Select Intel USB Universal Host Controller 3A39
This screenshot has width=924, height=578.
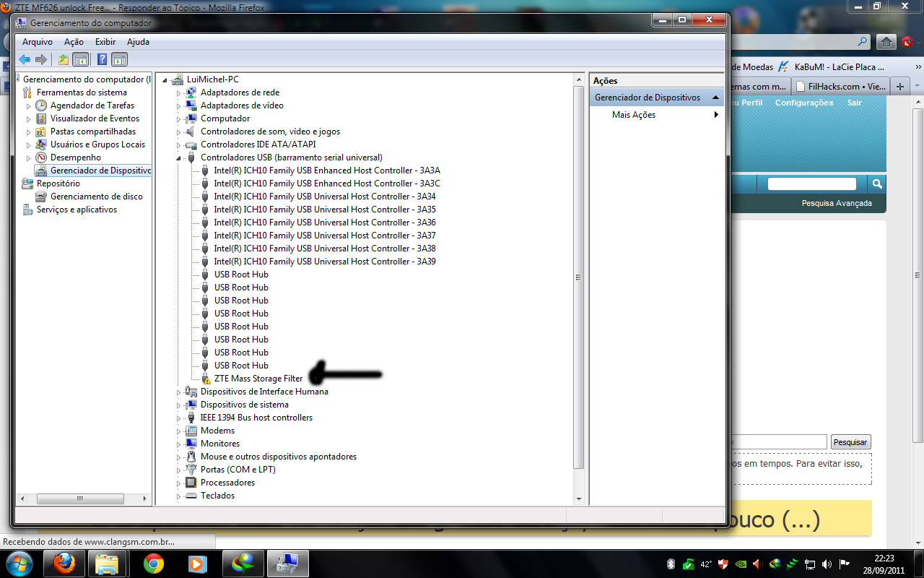pyautogui.click(x=325, y=262)
